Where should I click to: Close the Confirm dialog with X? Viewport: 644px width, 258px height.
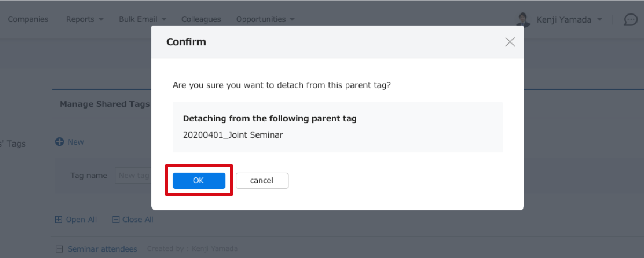point(510,42)
